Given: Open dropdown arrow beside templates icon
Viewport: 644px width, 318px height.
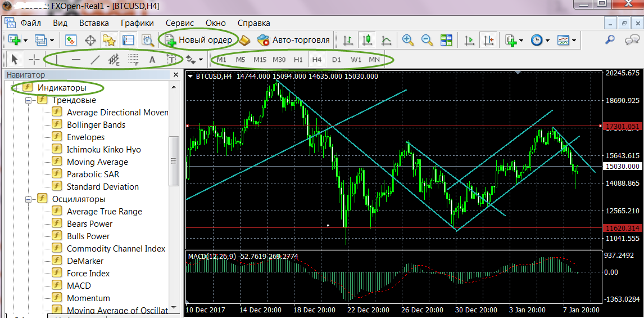Looking at the screenshot, I should pos(574,41).
